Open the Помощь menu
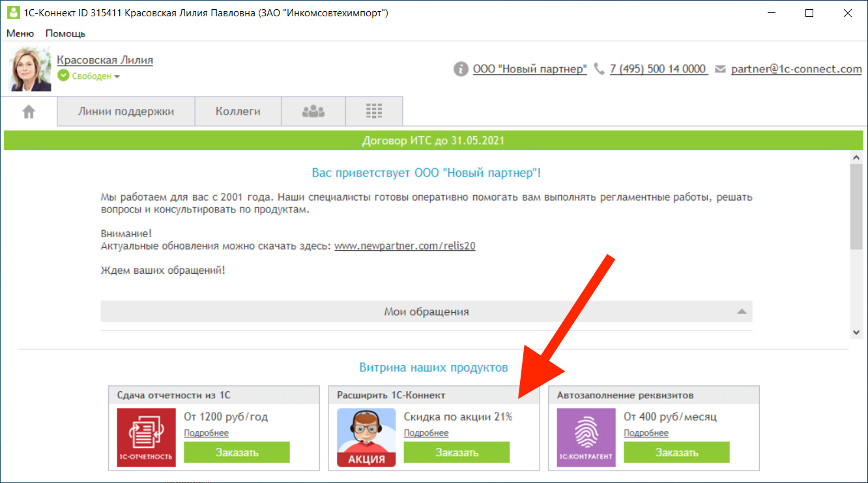 click(x=65, y=33)
